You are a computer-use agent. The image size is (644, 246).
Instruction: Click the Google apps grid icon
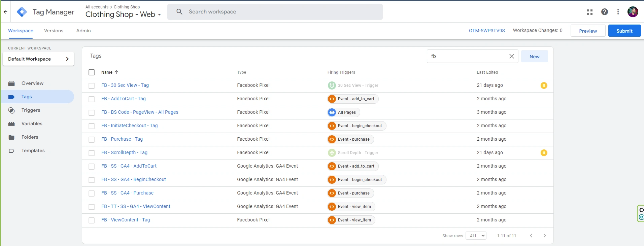(x=590, y=12)
